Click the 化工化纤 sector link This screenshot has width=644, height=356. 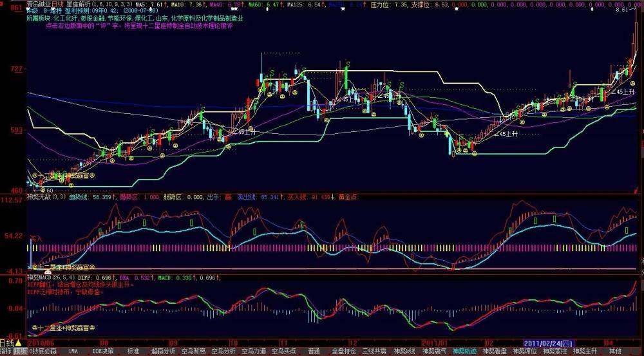(66, 19)
